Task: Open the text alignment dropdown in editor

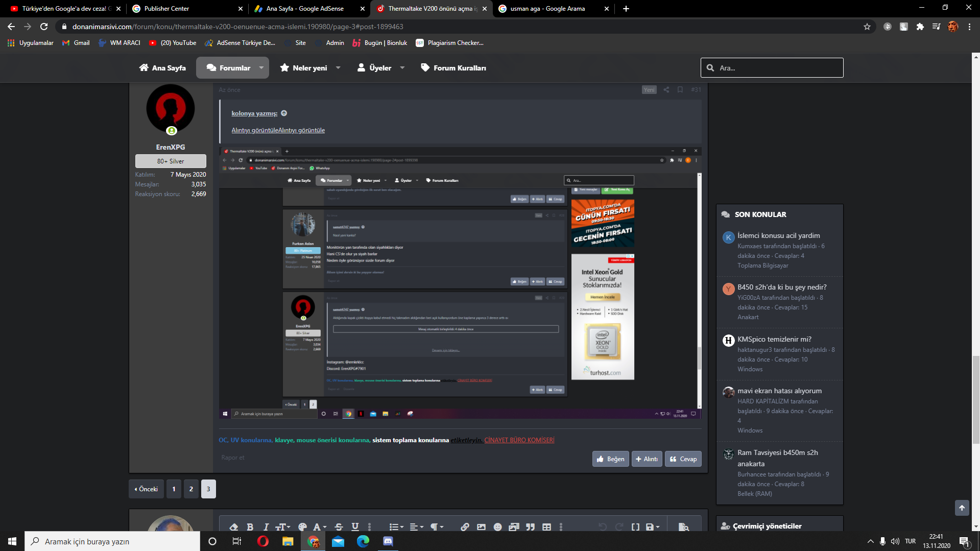Action: point(417,526)
